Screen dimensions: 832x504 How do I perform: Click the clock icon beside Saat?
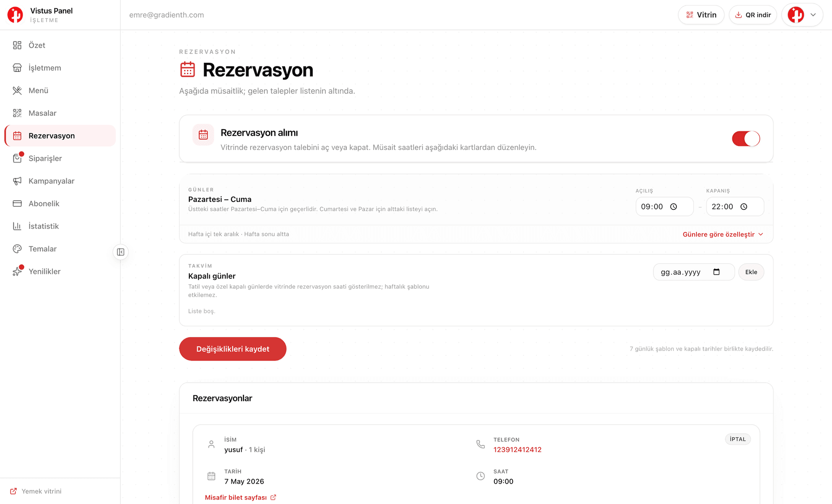481,476
